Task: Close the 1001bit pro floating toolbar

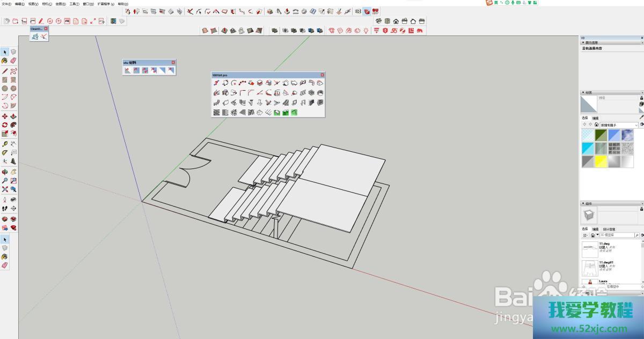Action: 322,75
